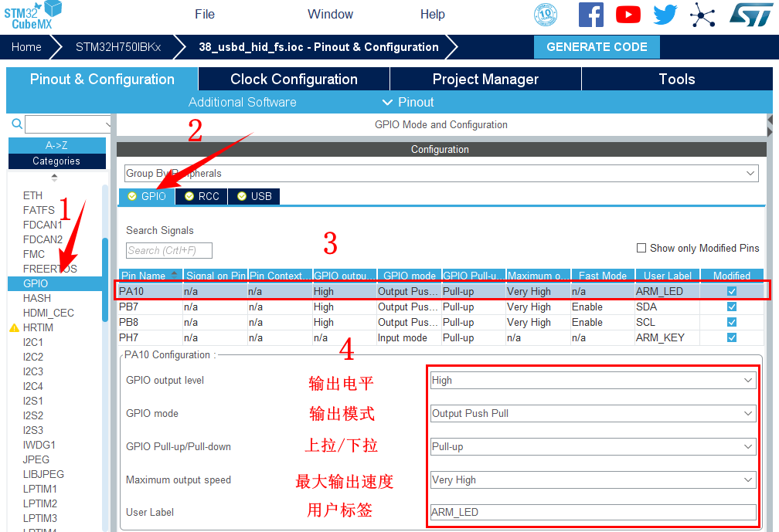Screen dimensions: 779x532
Task: Open the File menu
Action: point(205,14)
